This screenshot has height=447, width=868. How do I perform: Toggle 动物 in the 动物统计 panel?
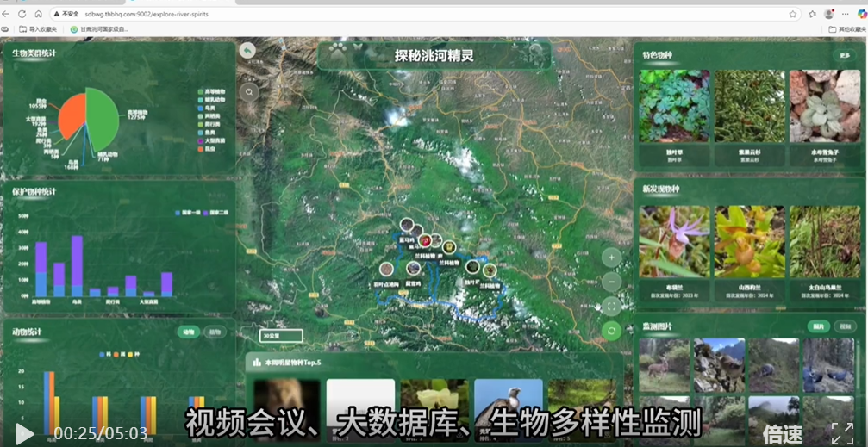(x=189, y=332)
